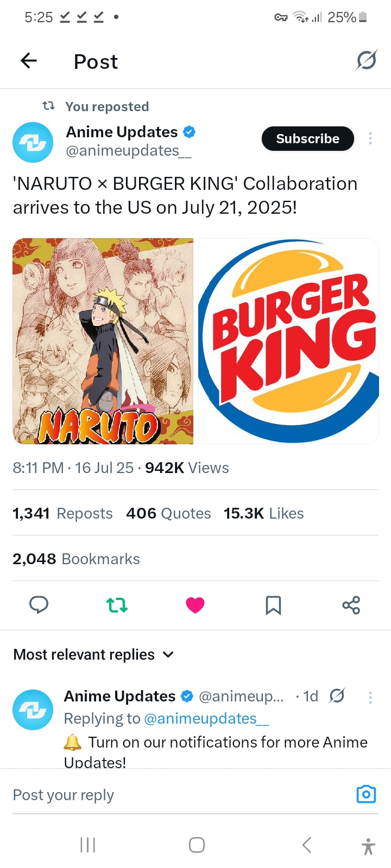This screenshot has width=391, height=868.
Task: Open the three-dot menu on the main post
Action: [370, 138]
